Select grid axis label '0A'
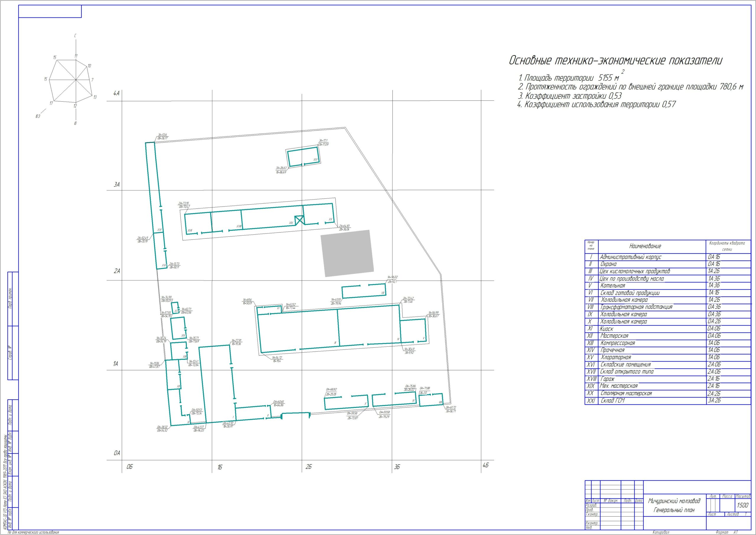Screen dimensions: 756x535 click(x=117, y=453)
